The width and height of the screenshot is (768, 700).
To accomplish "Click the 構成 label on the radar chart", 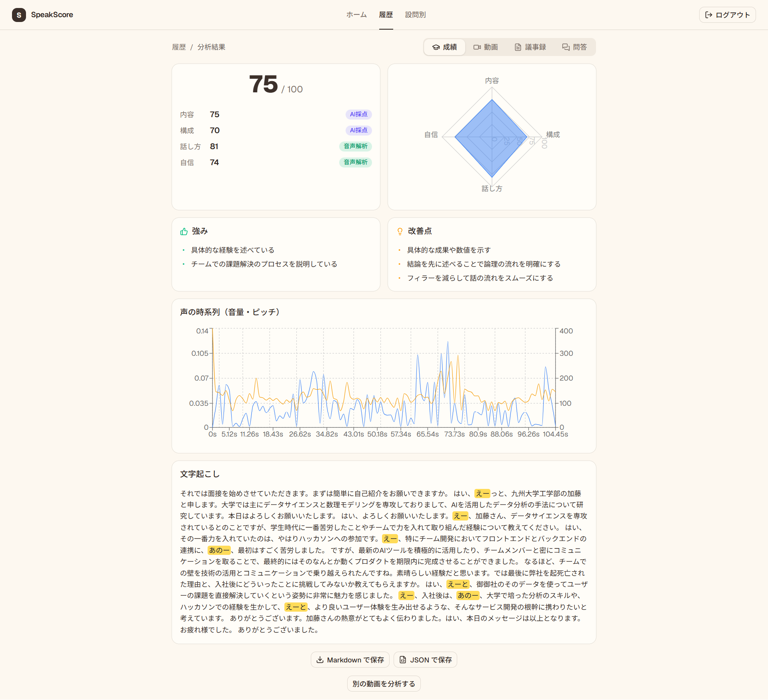I will point(553,135).
